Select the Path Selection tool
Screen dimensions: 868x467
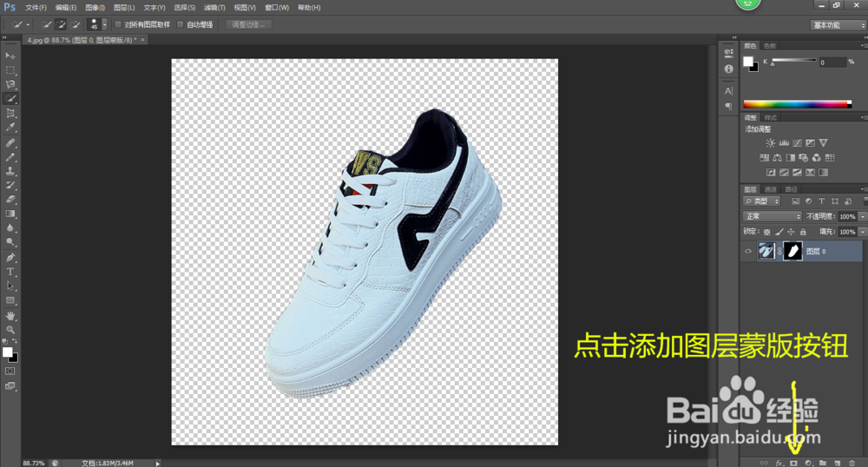(10, 286)
